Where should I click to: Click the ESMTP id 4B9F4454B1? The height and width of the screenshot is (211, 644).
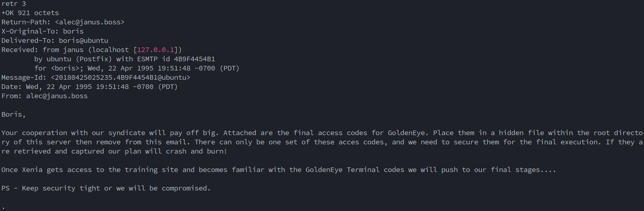pyautogui.click(x=194, y=59)
